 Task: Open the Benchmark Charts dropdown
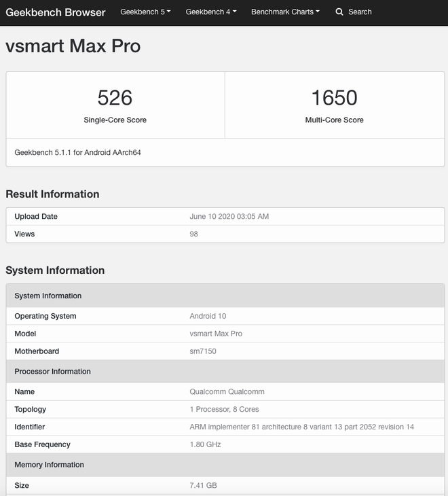[x=285, y=12]
